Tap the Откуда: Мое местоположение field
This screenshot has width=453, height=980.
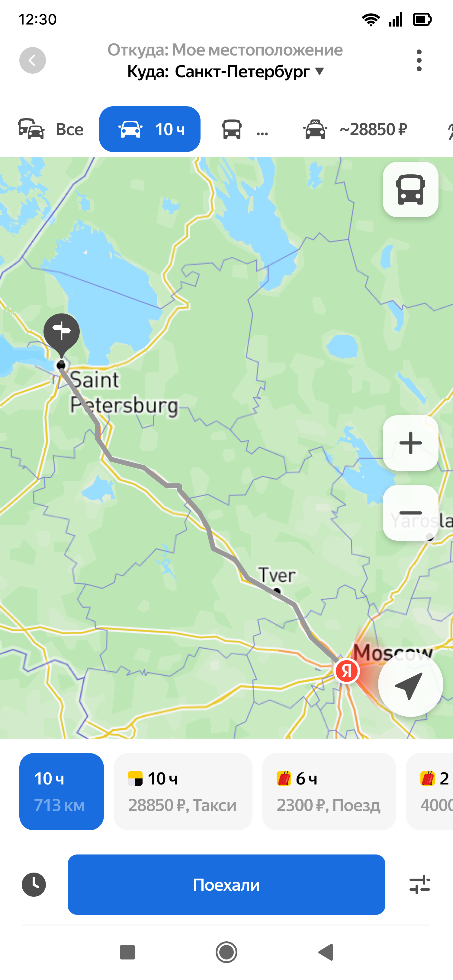[225, 50]
